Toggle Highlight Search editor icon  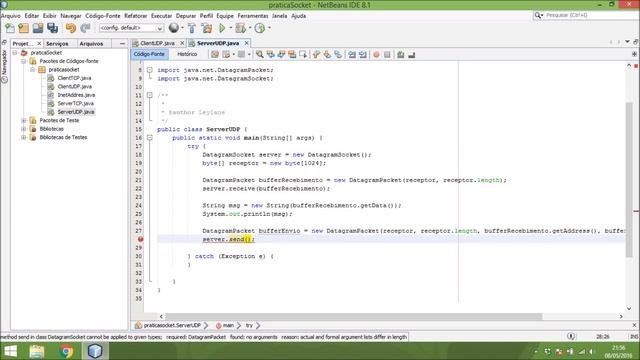[292, 54]
